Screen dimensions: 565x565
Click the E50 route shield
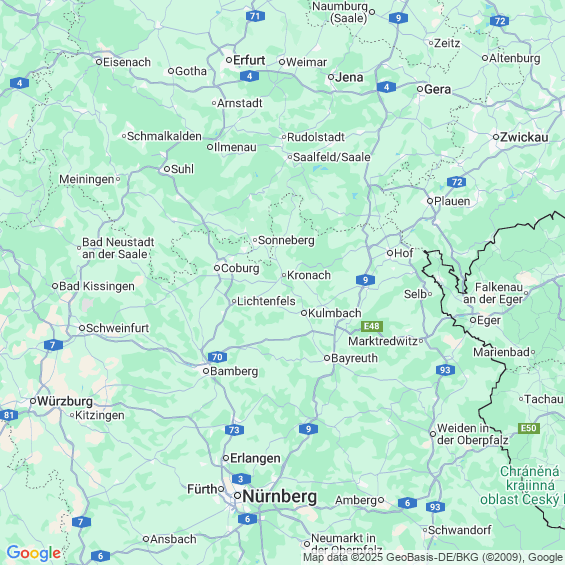(529, 428)
